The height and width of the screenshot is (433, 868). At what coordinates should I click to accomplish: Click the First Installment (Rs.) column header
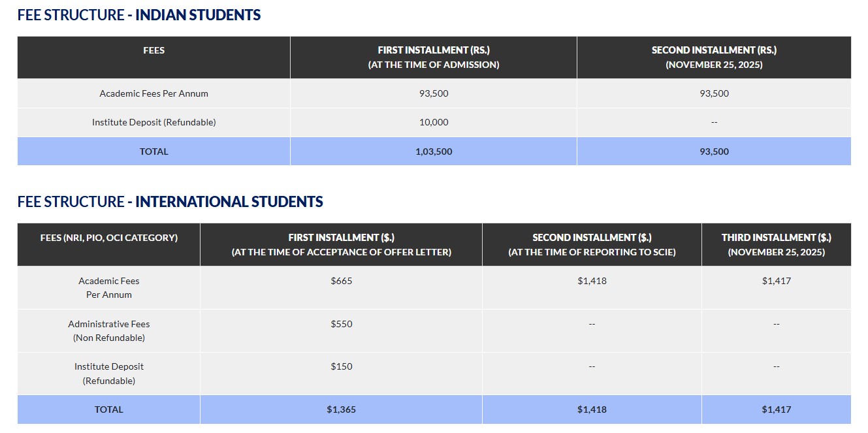click(x=434, y=57)
